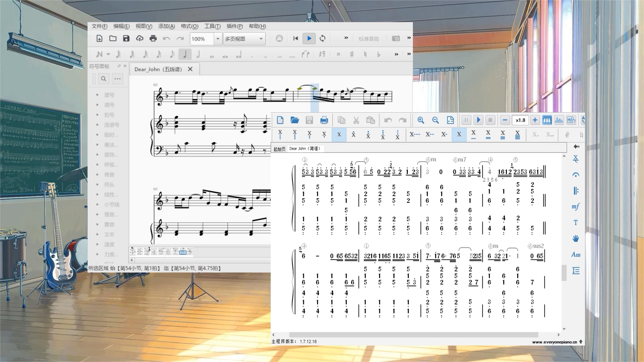Screen dimensions: 644x362
Task: Open the 文件(F) menu
Action: coord(99,26)
